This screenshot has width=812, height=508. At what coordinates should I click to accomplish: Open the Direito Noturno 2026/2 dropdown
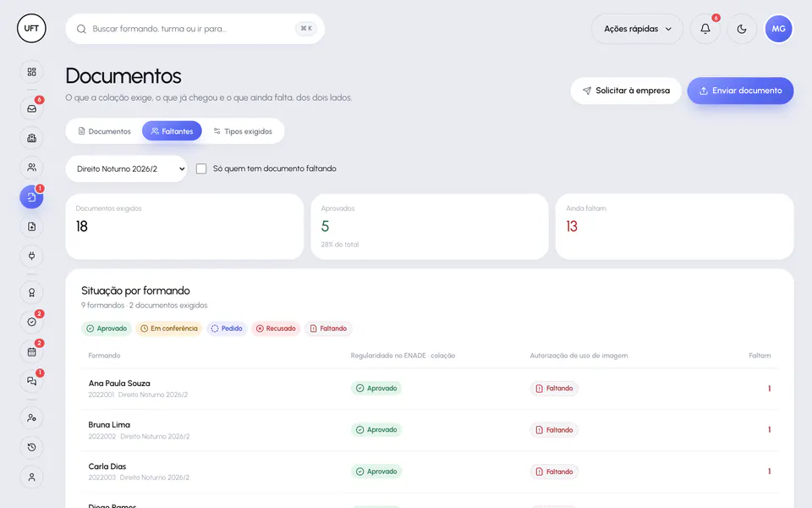pyautogui.click(x=126, y=168)
